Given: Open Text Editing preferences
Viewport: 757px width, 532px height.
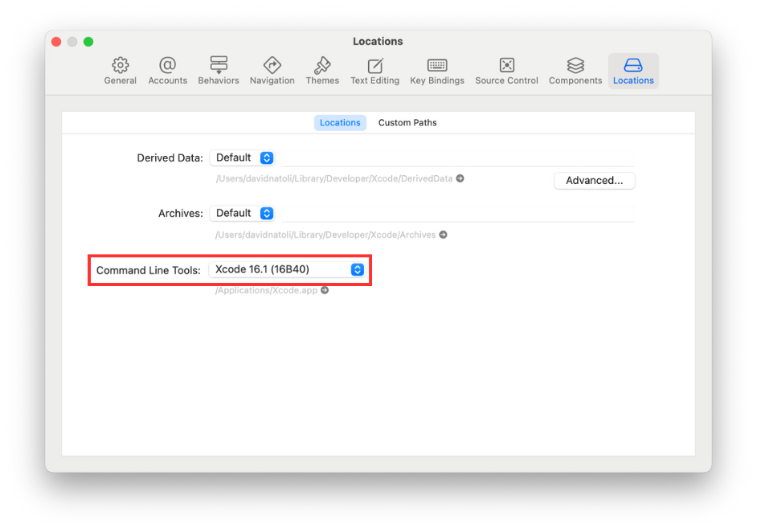Looking at the screenshot, I should 374,71.
